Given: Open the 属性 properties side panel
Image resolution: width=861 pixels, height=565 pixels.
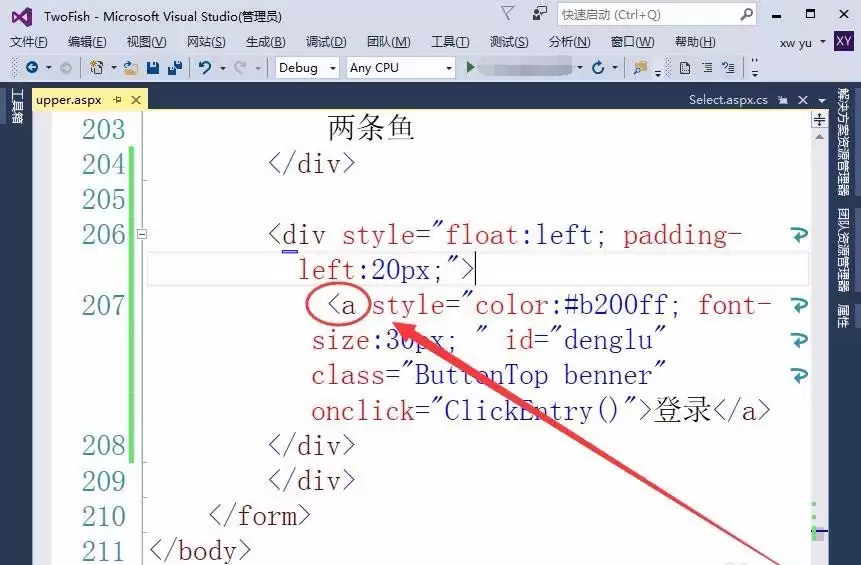Looking at the screenshot, I should click(843, 316).
